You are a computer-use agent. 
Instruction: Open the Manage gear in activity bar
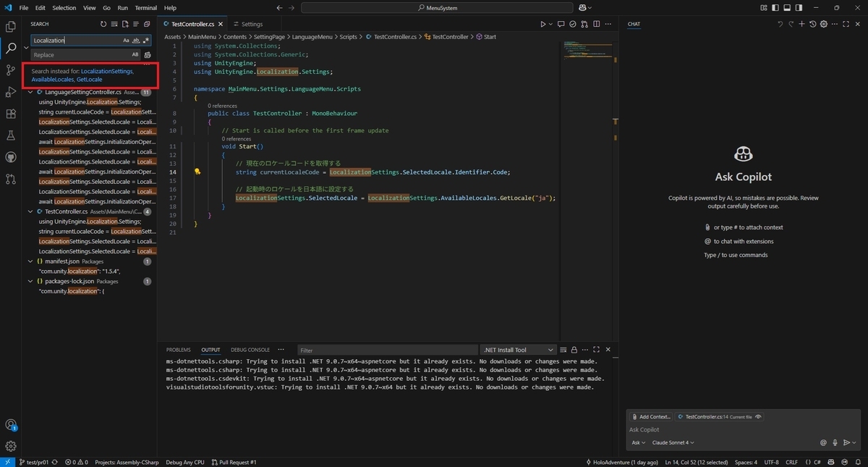click(x=11, y=447)
